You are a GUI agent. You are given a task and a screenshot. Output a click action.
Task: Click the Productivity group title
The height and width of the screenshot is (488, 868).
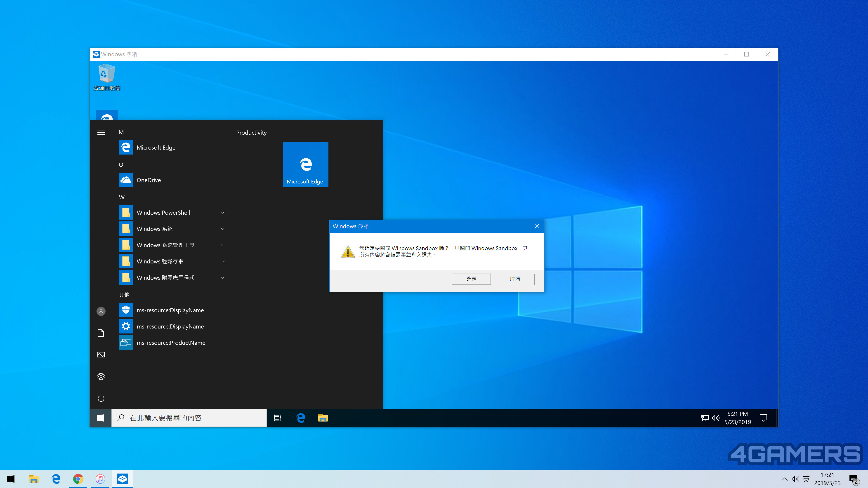tap(251, 133)
